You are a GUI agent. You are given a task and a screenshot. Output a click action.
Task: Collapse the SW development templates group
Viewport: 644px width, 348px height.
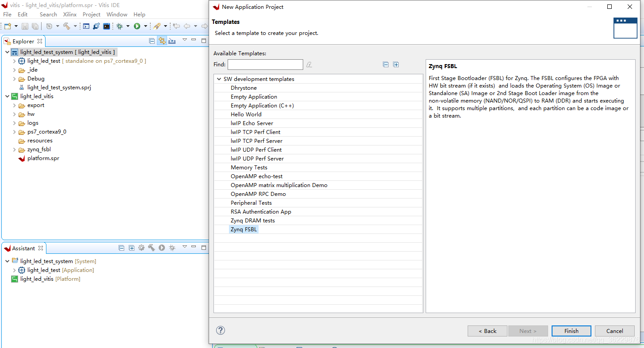pyautogui.click(x=219, y=79)
